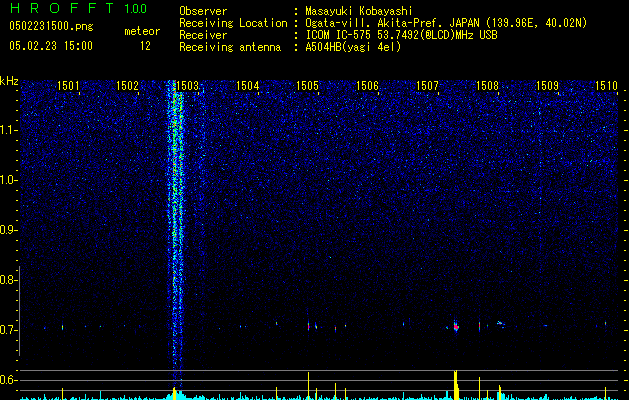The height and width of the screenshot is (400, 629).
Task: Click the 1505 time marker
Action: click(x=307, y=86)
